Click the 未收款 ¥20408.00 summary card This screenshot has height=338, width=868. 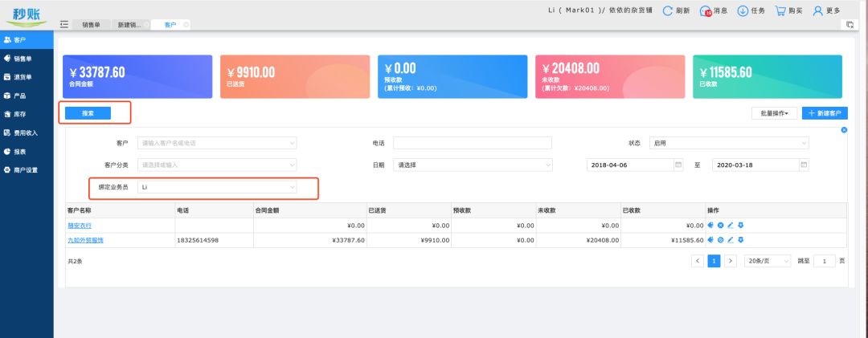610,76
